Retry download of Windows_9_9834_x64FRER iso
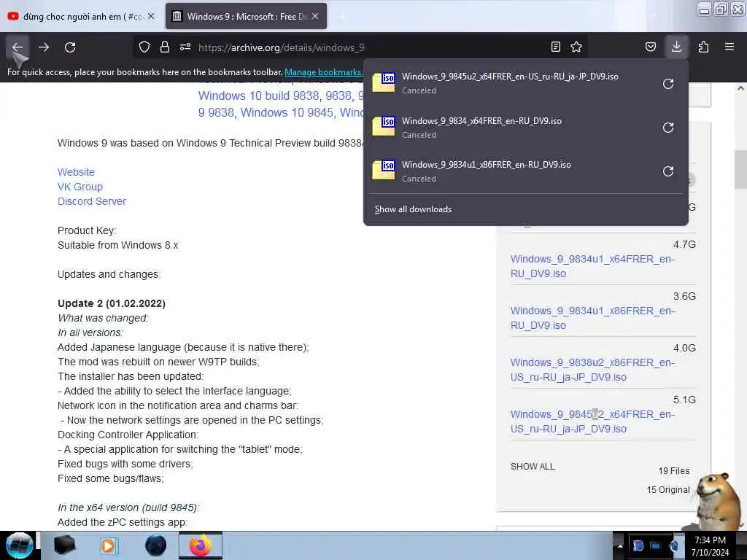This screenshot has height=560, width=747. coord(668,128)
